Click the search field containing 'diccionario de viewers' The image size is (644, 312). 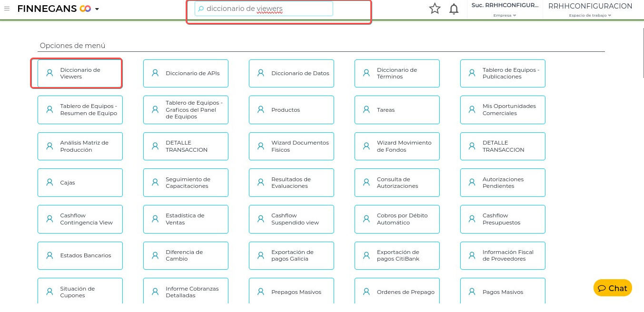point(264,9)
